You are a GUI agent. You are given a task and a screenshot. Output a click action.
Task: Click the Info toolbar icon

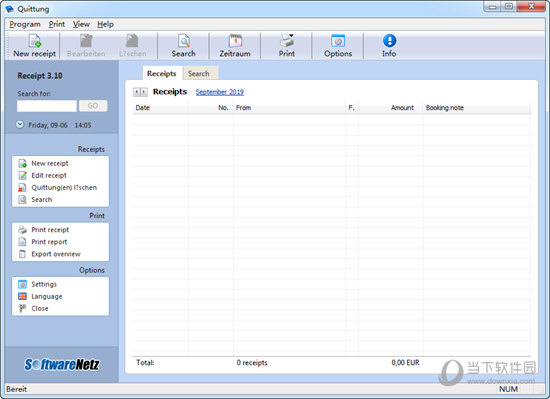(389, 41)
